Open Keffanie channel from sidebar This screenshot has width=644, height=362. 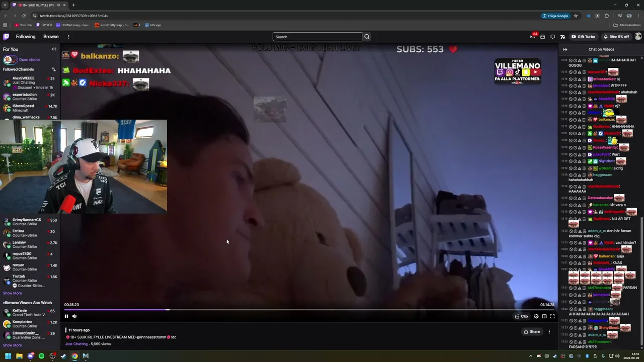tap(30, 313)
